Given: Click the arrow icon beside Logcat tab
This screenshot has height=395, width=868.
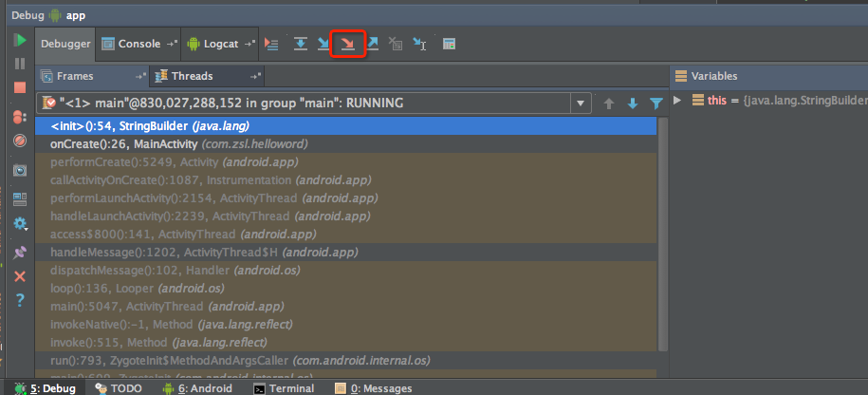Looking at the screenshot, I should pos(249,44).
